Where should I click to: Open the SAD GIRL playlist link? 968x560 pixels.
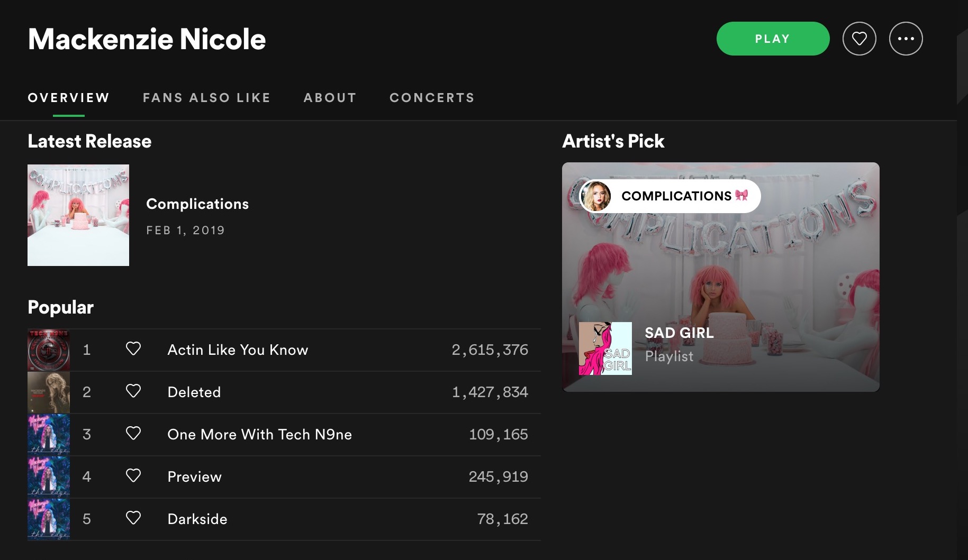click(679, 333)
